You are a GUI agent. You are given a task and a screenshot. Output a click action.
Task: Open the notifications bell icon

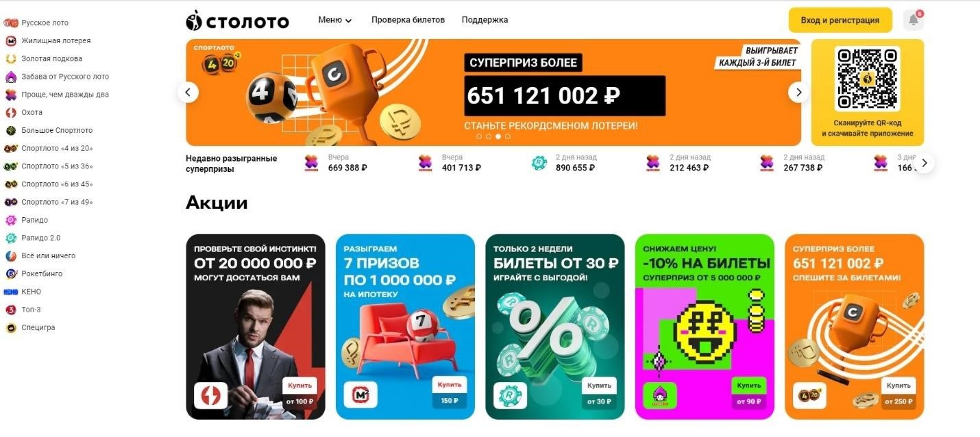point(913,20)
